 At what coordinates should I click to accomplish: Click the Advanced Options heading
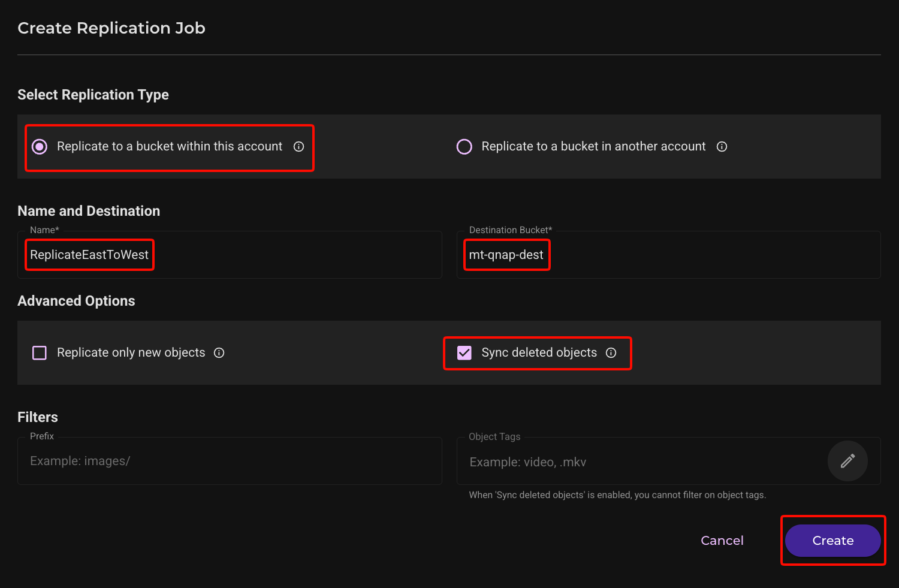[76, 301]
